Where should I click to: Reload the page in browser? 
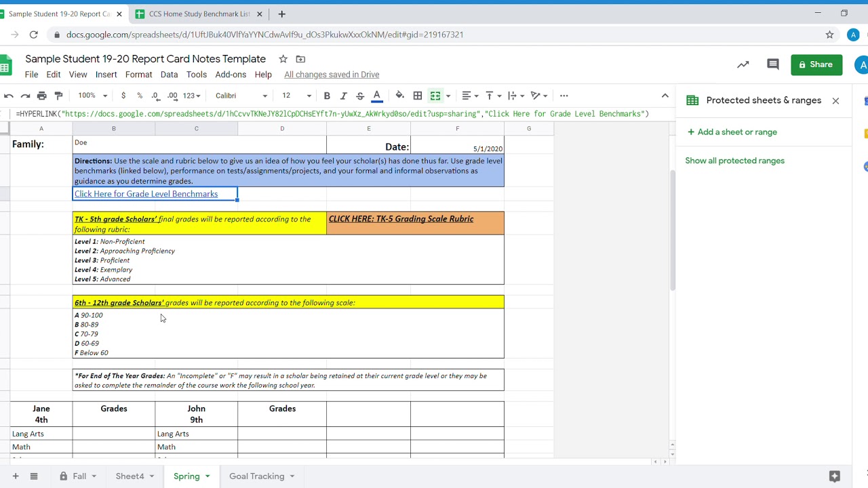[x=33, y=35]
